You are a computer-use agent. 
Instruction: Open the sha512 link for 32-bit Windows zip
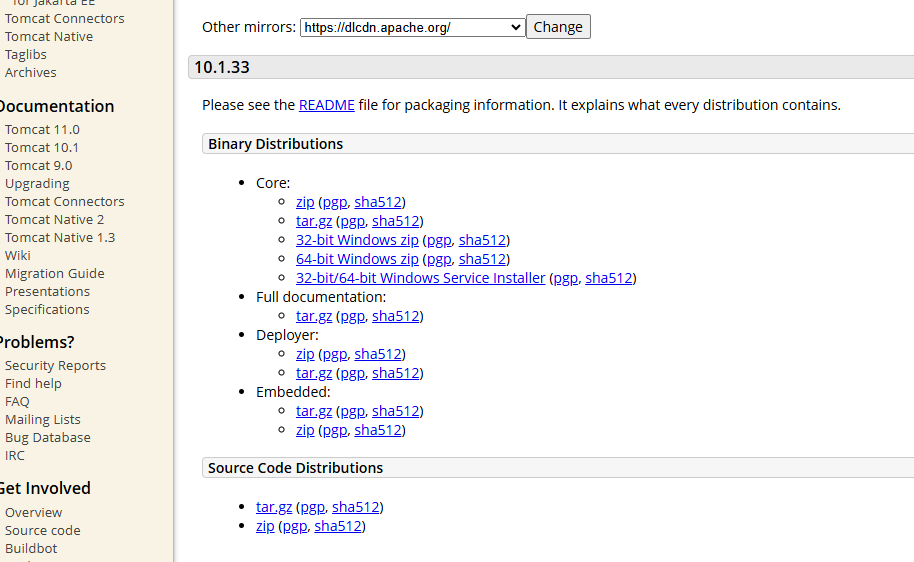(x=482, y=240)
